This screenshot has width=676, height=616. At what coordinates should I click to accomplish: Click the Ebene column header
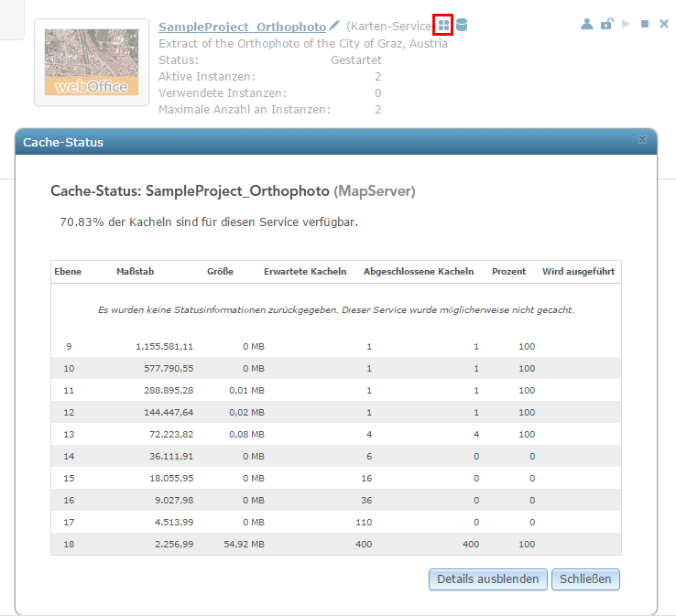click(x=68, y=271)
